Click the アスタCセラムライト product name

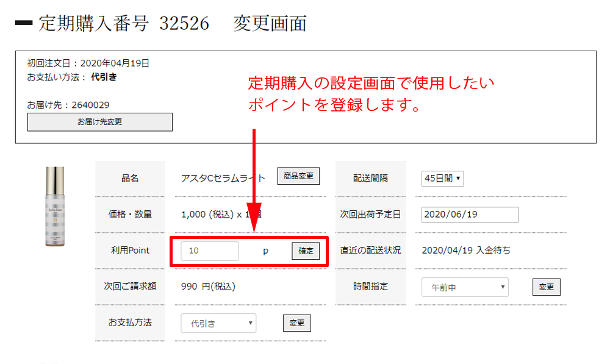click(x=223, y=178)
